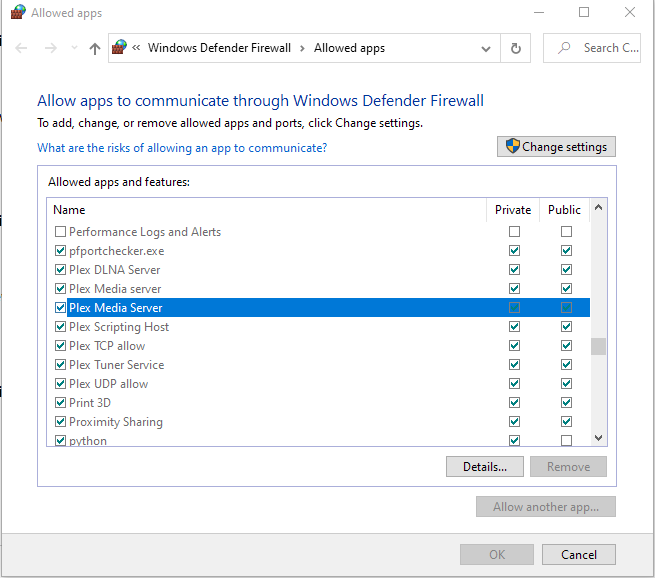This screenshot has height=578, width=655.
Task: Expand the address bar history dropdown
Action: click(x=485, y=49)
